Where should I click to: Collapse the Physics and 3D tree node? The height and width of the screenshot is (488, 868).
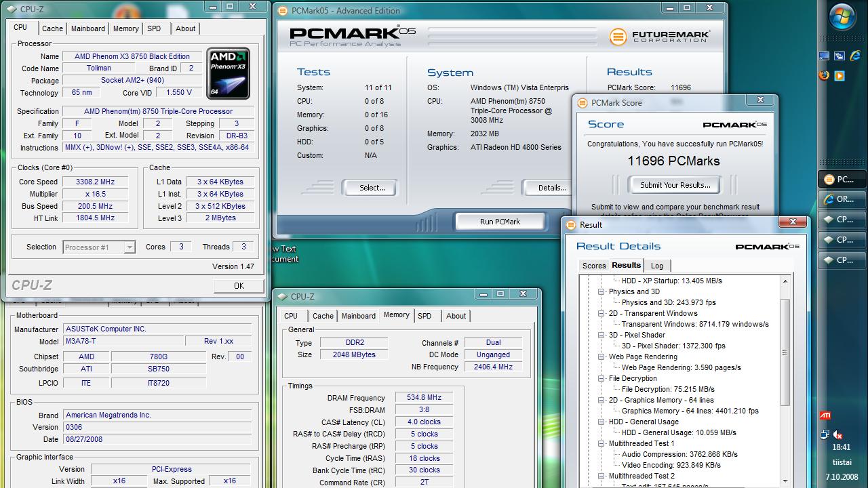pyautogui.click(x=601, y=291)
